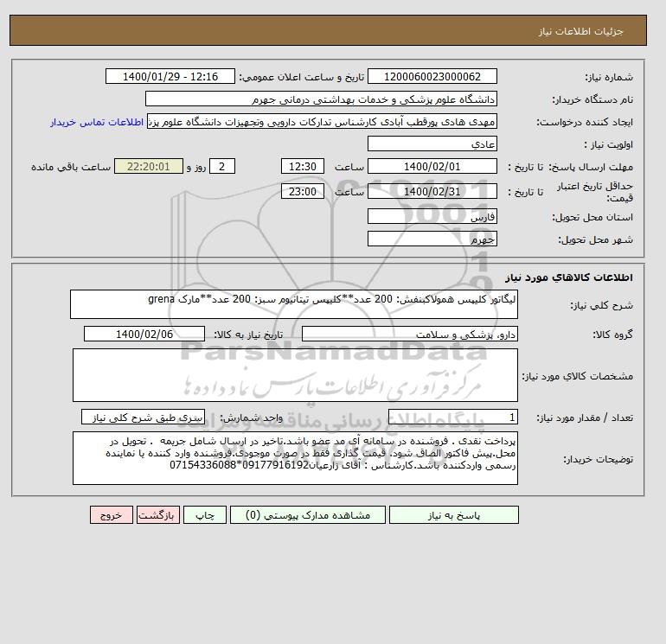Click the 'واحد شمارش:' label
This screenshot has height=644, width=666.
251,418
